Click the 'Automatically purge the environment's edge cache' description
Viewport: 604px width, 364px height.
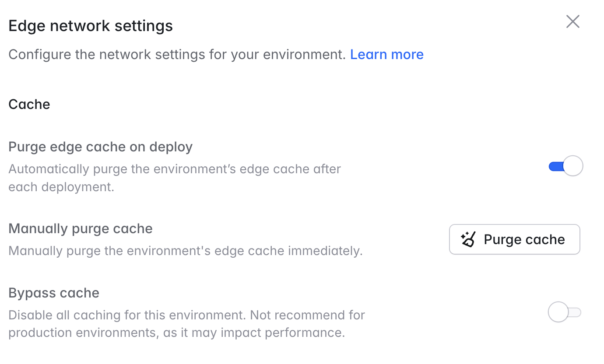point(175,178)
